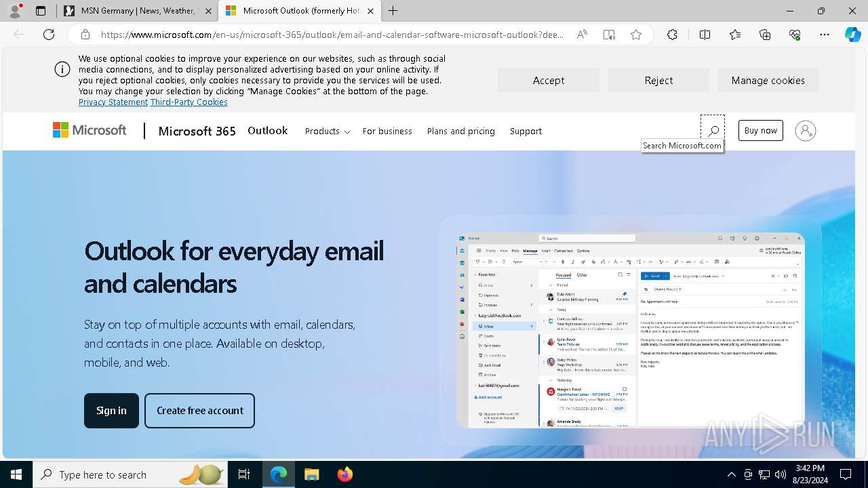The height and width of the screenshot is (488, 868).
Task: Click the Microsoft logo
Action: [90, 130]
